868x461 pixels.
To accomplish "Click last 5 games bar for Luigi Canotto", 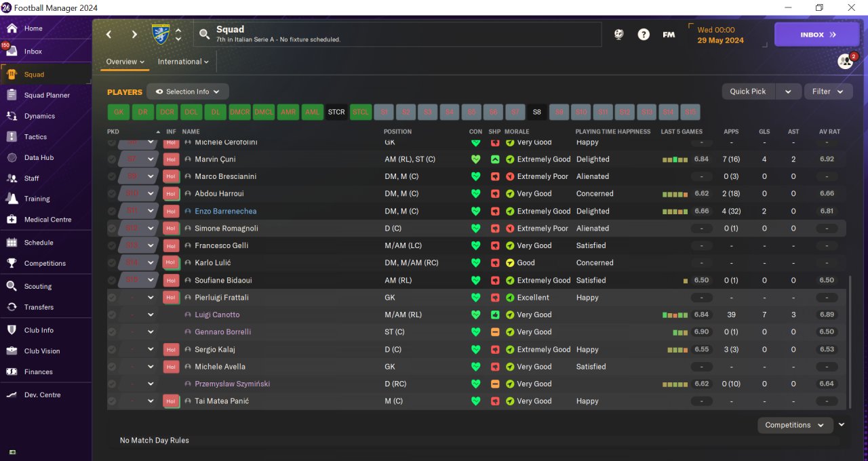I will coord(675,315).
